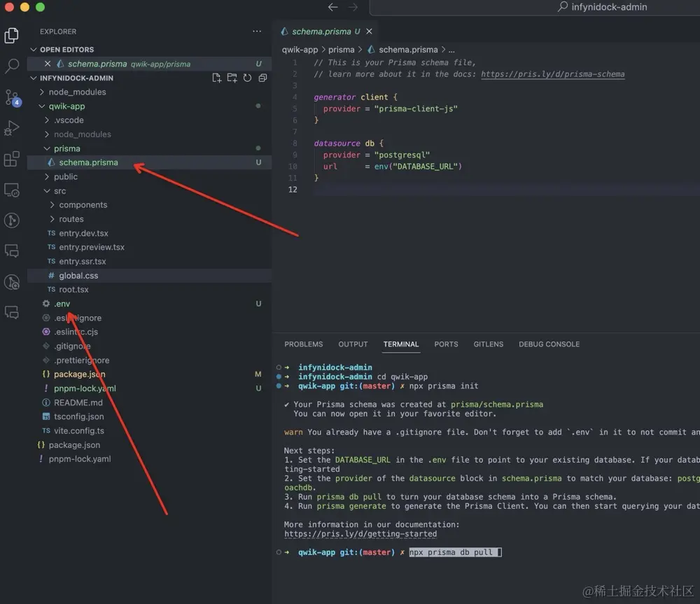700x604 pixels.
Task: Go forward with the navigation arrow
Action: (353, 7)
